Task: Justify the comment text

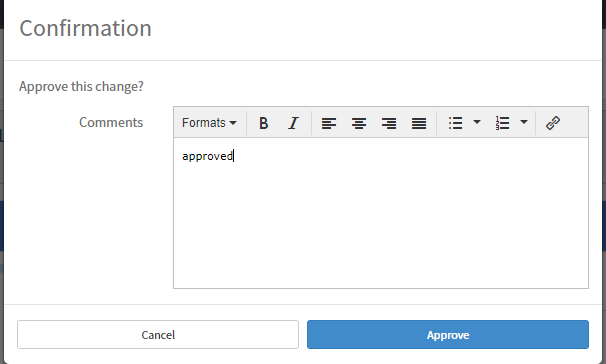Action: click(419, 123)
